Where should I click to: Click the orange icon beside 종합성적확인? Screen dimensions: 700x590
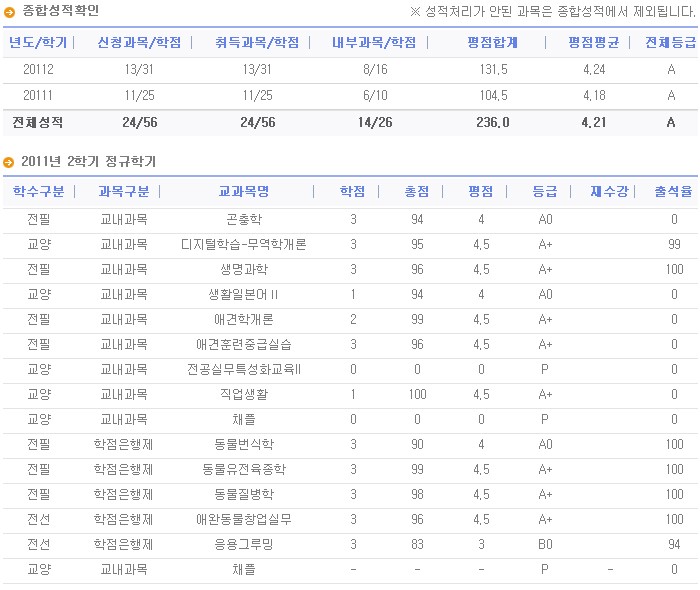pos(9,11)
